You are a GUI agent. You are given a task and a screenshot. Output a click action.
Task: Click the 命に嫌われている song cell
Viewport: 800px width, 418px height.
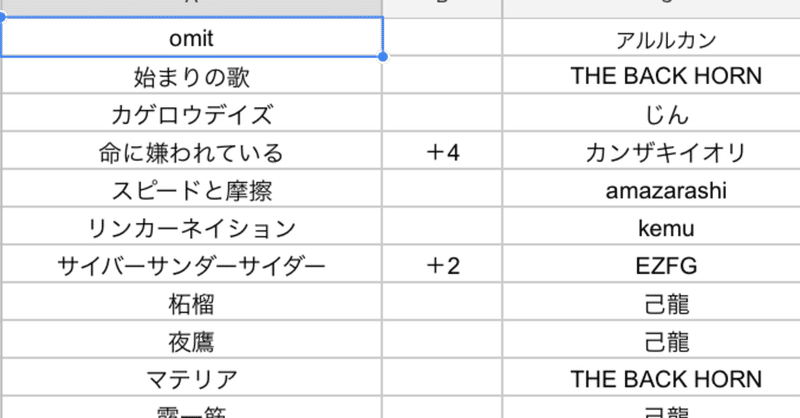192,152
